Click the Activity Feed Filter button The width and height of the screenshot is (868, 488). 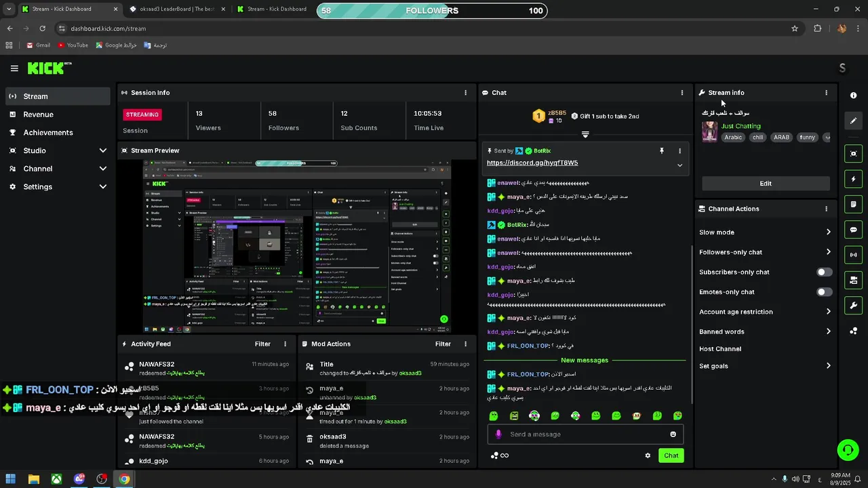(x=262, y=344)
